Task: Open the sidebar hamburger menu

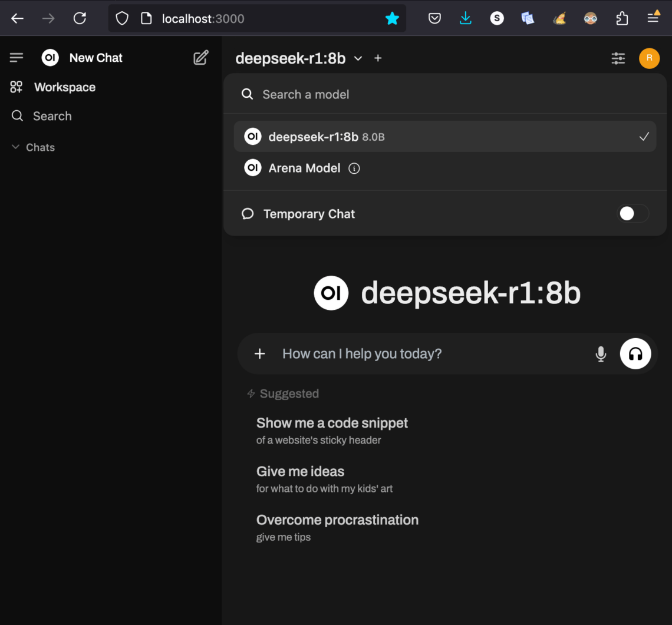Action: tap(17, 57)
